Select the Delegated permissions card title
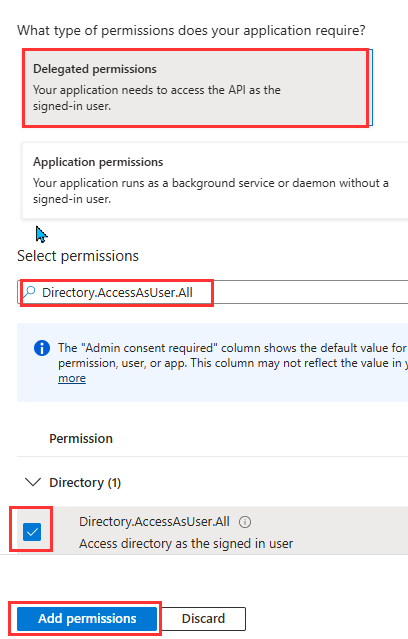 (95, 69)
